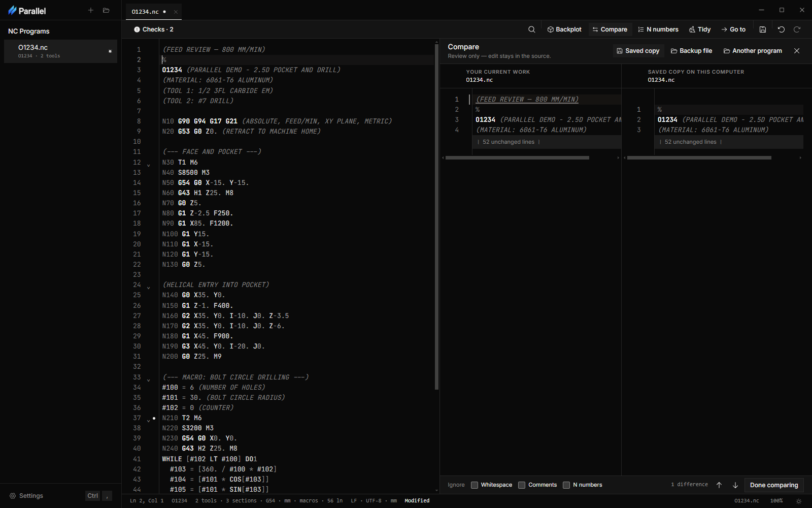Click the Ln 2, Col 1 cursor position
This screenshot has width=812, height=508.
147,501
